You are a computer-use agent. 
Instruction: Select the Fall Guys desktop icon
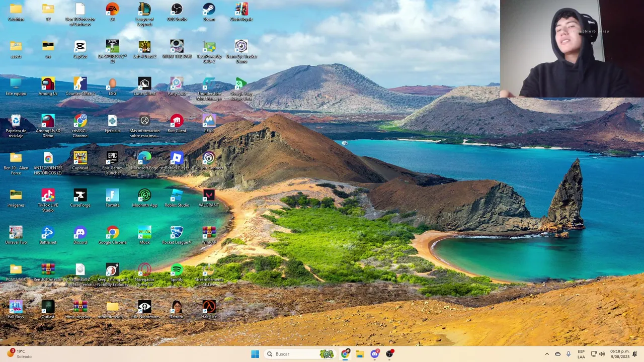(16, 310)
